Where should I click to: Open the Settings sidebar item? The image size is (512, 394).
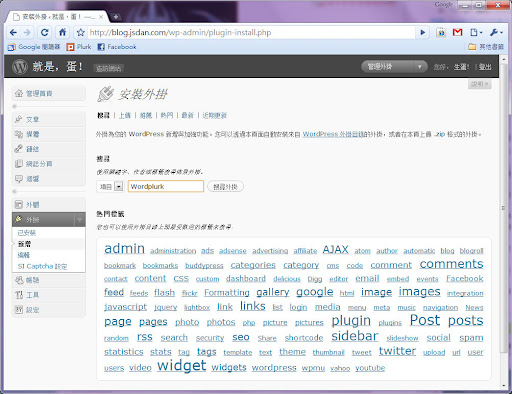coord(49,310)
